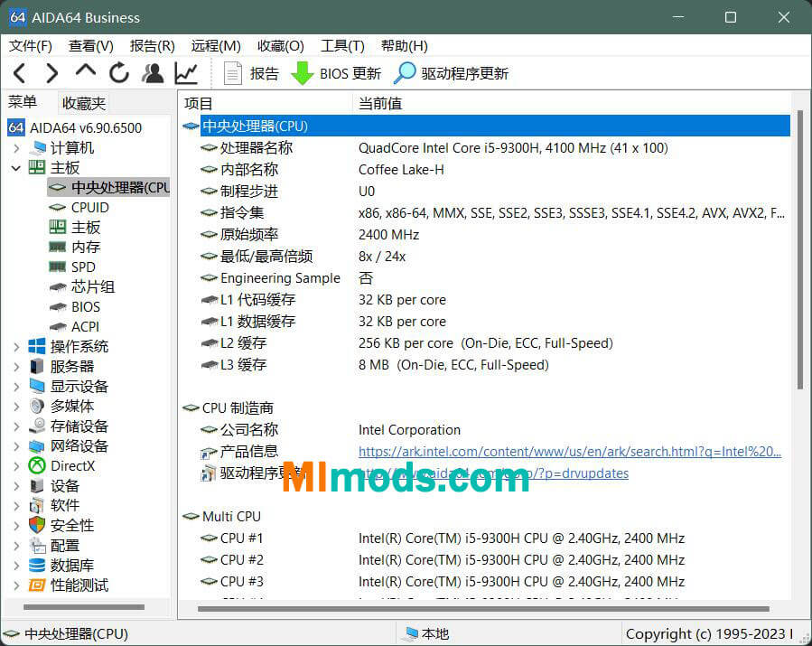812x646 pixels.
Task: Click the vertical scrollbar of details pane
Action: 800,248
